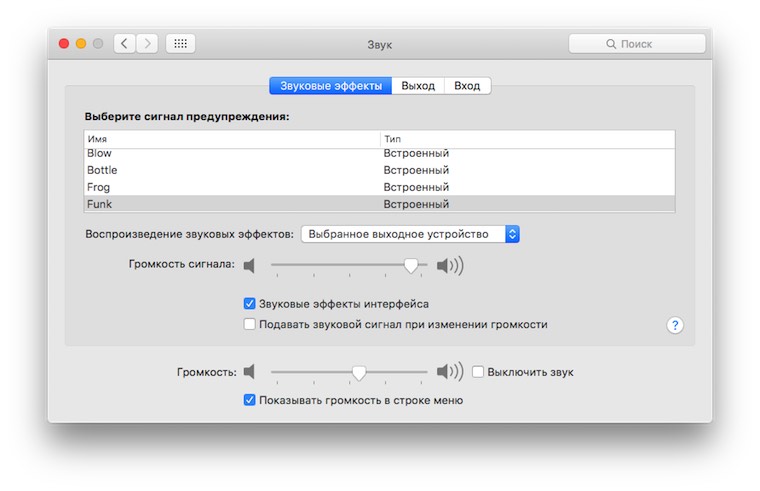Show all preferences grid button

pos(180,44)
